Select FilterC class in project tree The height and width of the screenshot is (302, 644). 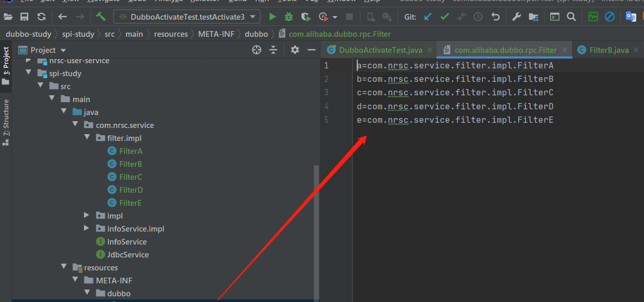(x=130, y=177)
